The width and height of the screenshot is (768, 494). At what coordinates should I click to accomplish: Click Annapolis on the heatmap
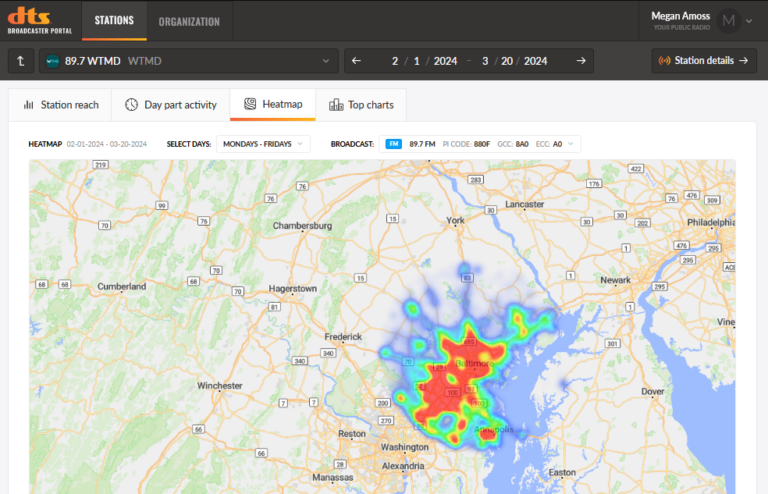click(494, 429)
